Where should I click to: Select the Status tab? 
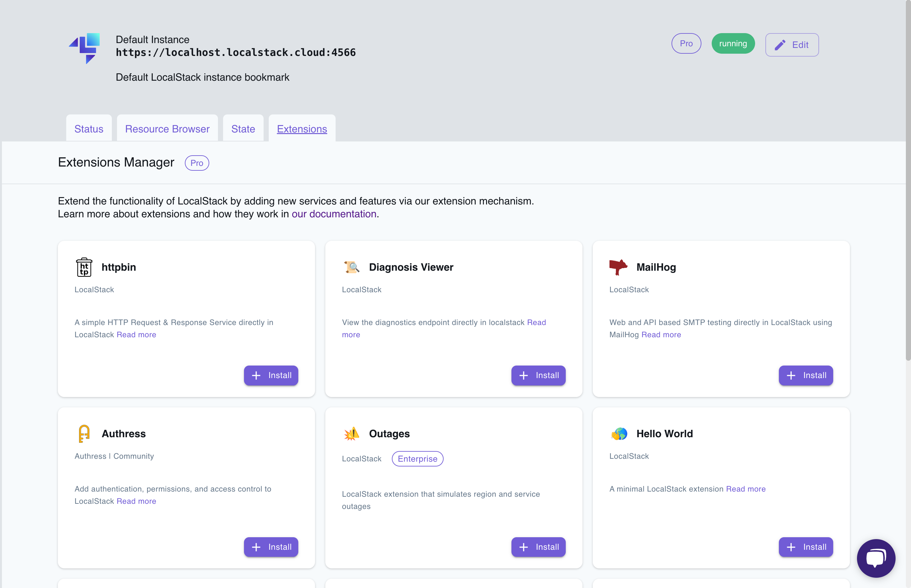pos(89,129)
